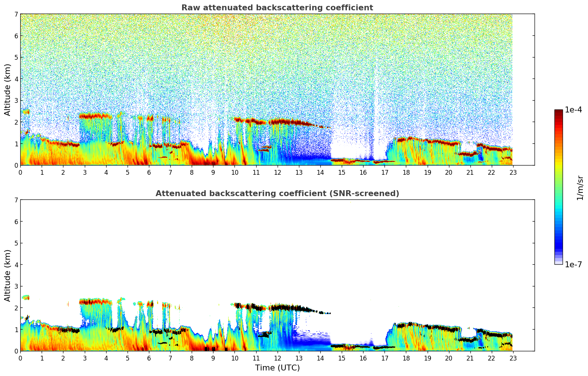Click time tick '5' under the SNR-screened plot

128,358
